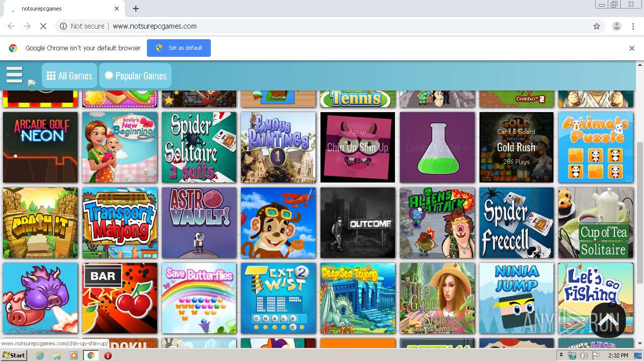644x362 pixels.
Task: Open the Ninja Jump game
Action: [x=516, y=298]
